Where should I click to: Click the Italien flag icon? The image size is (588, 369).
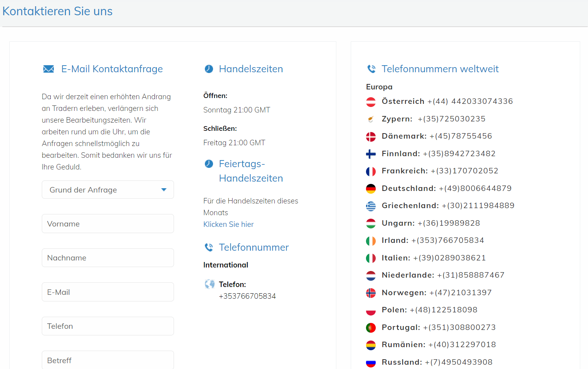tap(371, 258)
